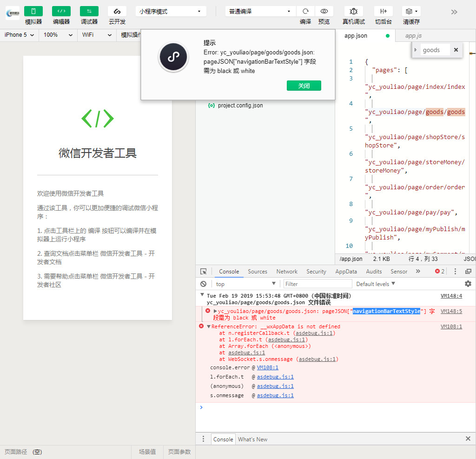Open the console.error VM108:1 blue link
This screenshot has height=459, width=476.
point(267,367)
